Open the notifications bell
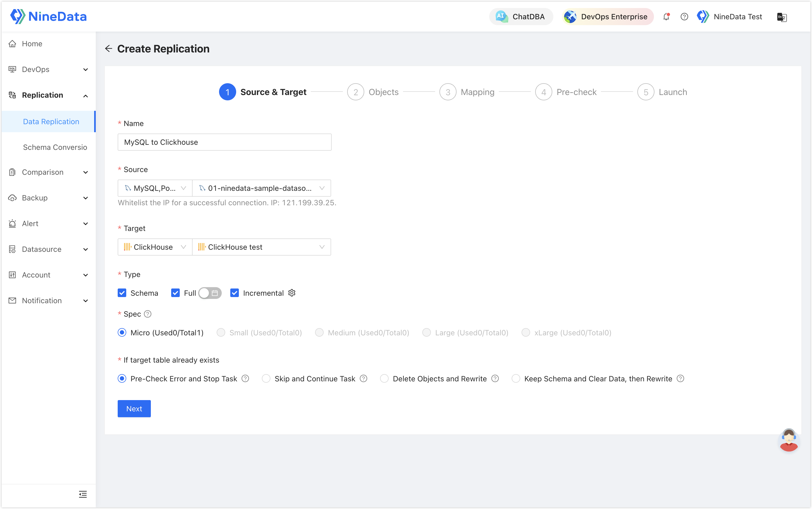 (666, 17)
